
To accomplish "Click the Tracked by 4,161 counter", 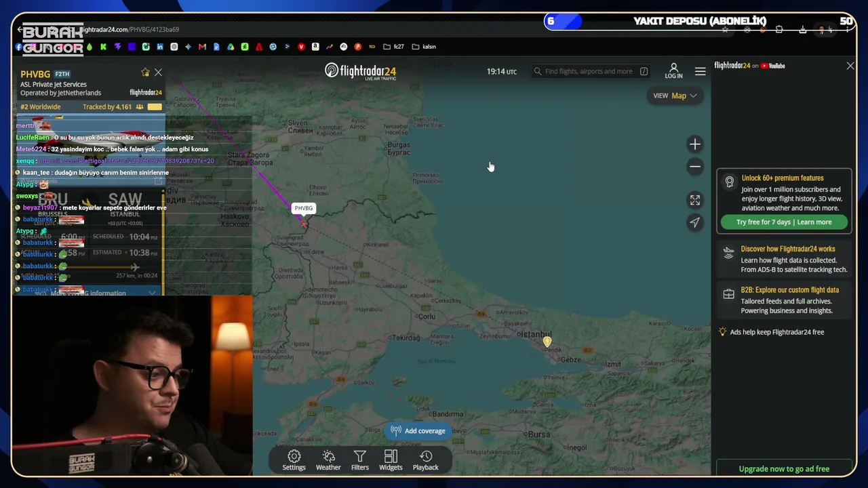I will (x=107, y=107).
